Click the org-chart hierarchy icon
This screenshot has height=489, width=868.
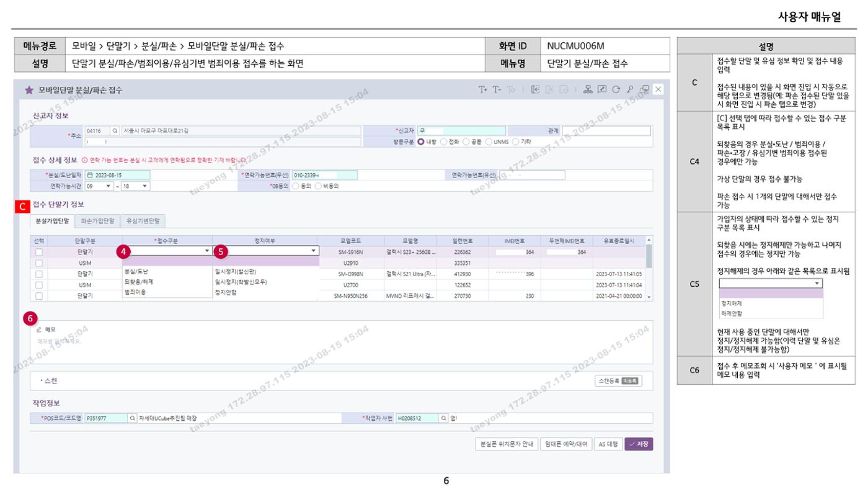click(589, 89)
